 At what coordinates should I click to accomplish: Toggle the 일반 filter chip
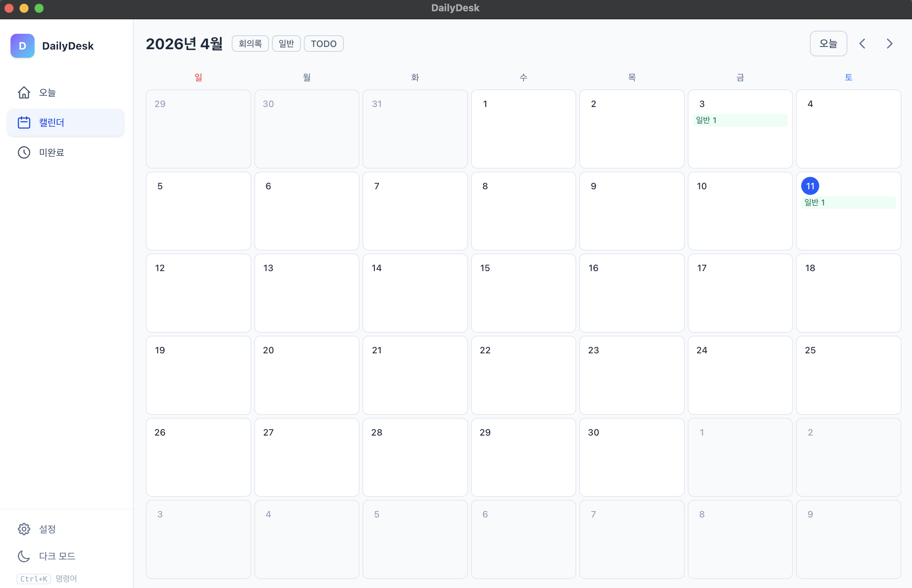pos(286,44)
